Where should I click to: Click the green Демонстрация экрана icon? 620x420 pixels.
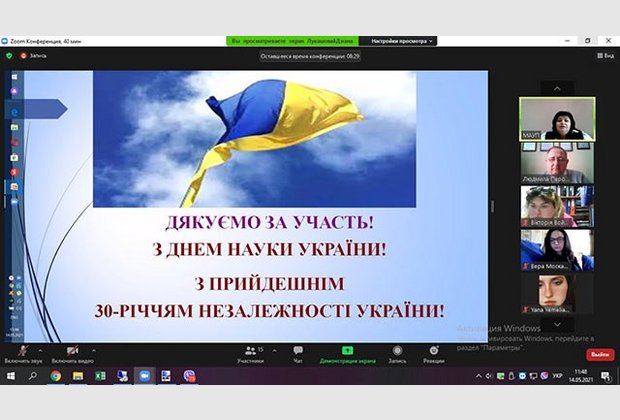click(347, 352)
